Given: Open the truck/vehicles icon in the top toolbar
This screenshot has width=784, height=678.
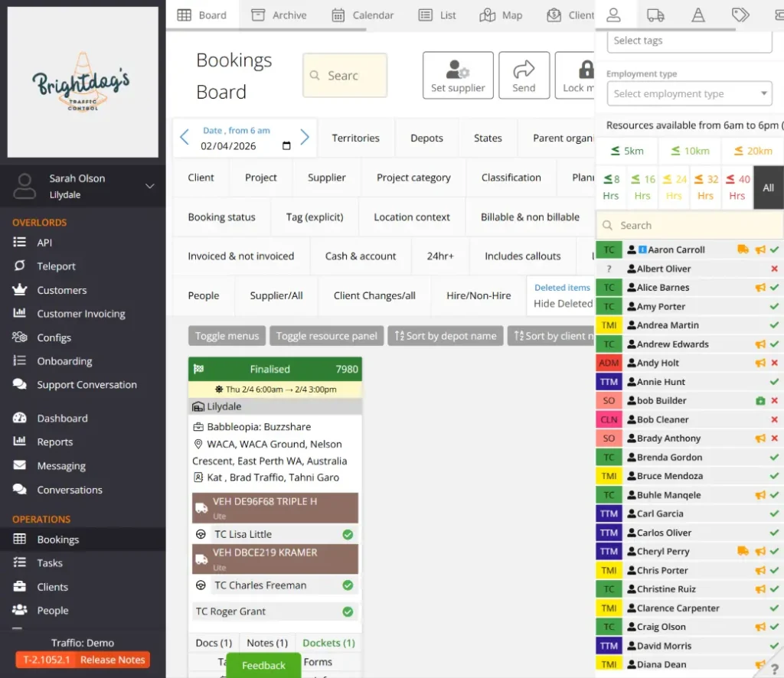Looking at the screenshot, I should (x=655, y=15).
